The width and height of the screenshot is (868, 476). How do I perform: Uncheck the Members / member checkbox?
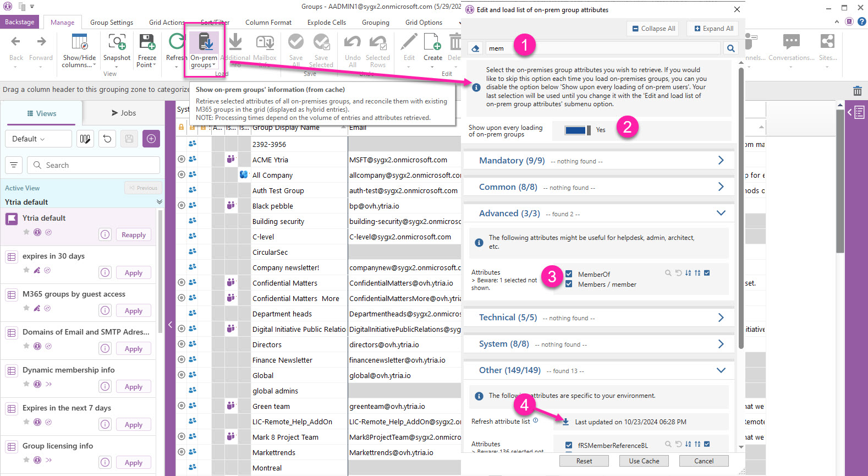[569, 284]
